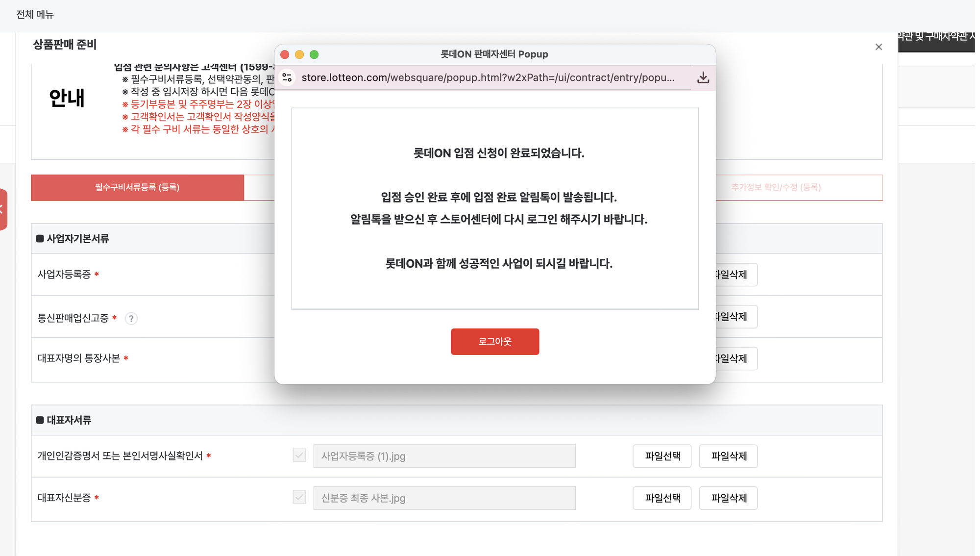Select a file for 개인인감증명서 with 파일선택
Image resolution: width=980 pixels, height=556 pixels.
click(x=661, y=456)
